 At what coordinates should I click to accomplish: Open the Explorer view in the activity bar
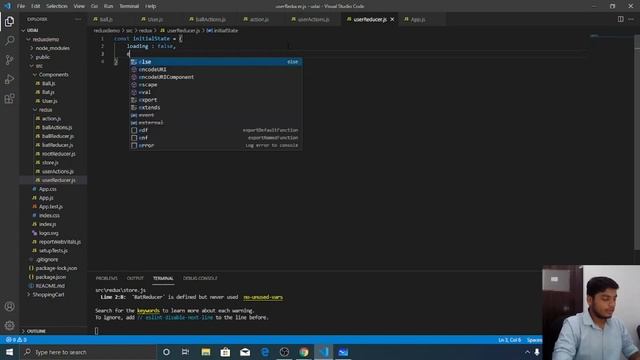[9, 21]
